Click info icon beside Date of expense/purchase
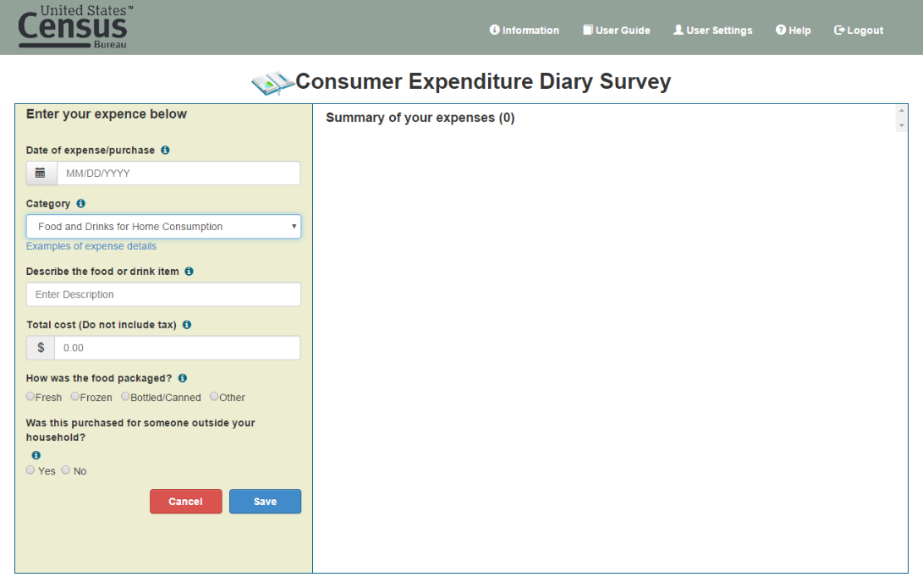The height and width of the screenshot is (588, 923). [166, 150]
